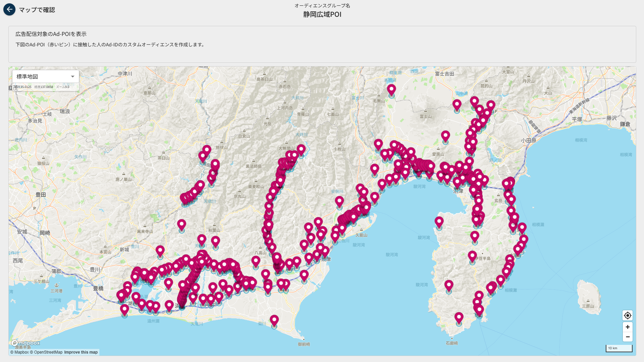This screenshot has width=644, height=362.
Task: Click the isolated pin near 安倍川 label
Action: (339, 201)
